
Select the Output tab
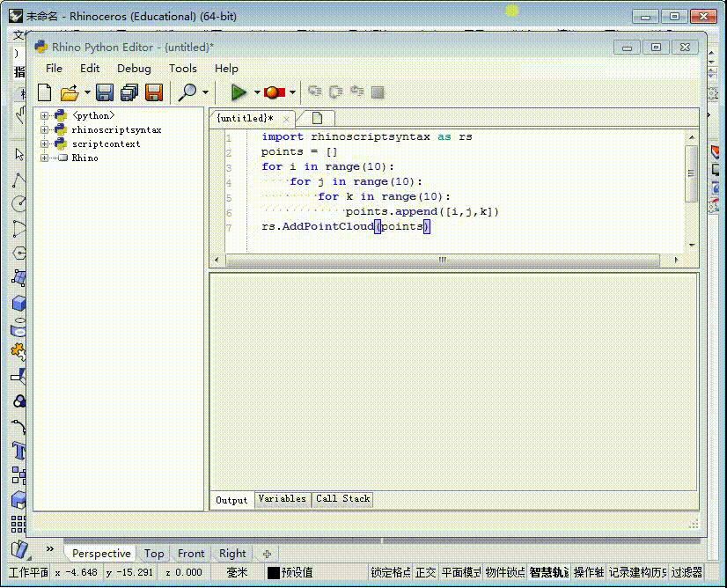click(231, 500)
